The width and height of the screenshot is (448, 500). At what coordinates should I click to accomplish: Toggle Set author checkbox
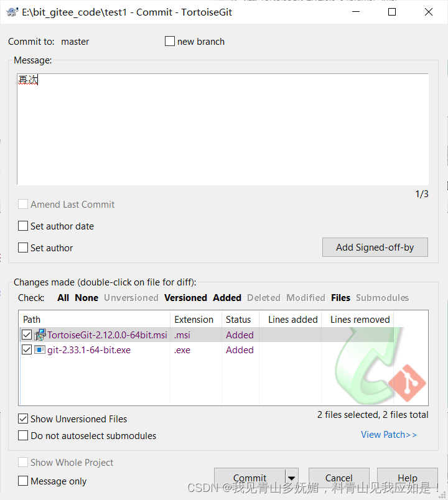tap(23, 248)
